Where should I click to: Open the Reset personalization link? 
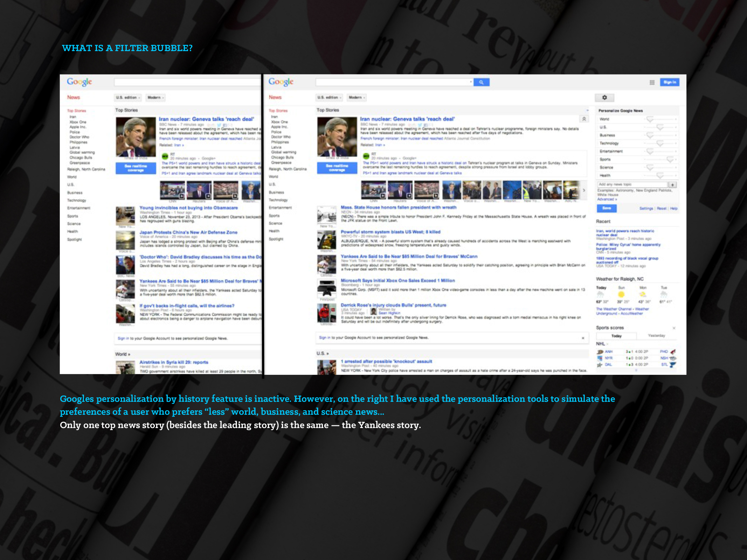tap(662, 209)
